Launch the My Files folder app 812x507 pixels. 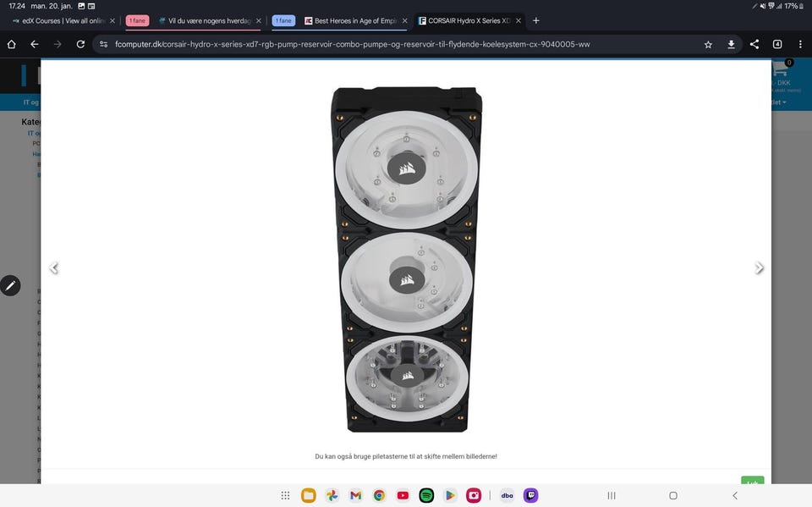tap(309, 496)
